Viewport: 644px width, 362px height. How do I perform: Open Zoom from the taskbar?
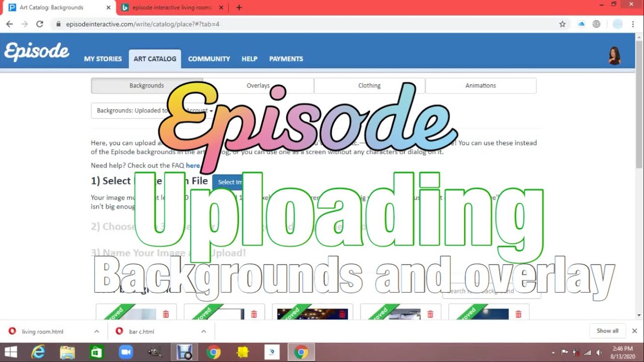coord(125,352)
